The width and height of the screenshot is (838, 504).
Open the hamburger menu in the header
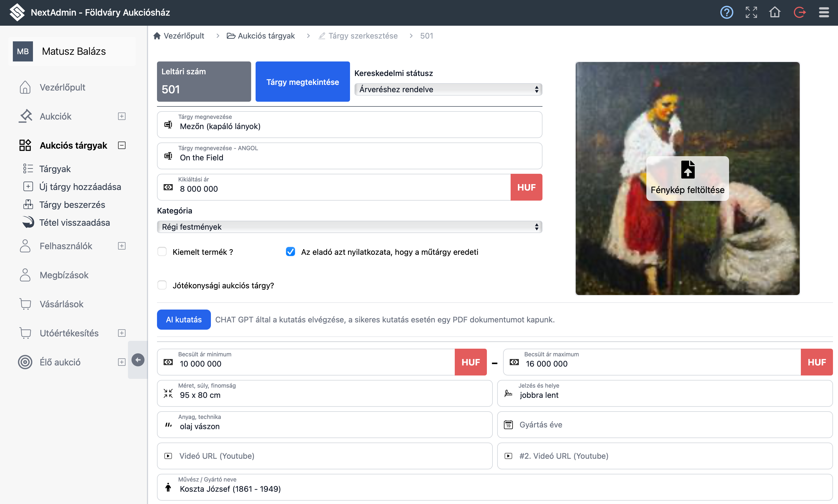click(x=824, y=13)
